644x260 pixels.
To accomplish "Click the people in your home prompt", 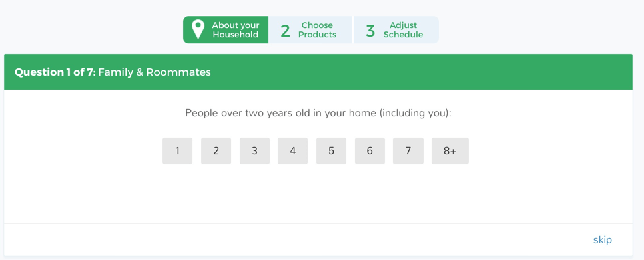I will 318,113.
